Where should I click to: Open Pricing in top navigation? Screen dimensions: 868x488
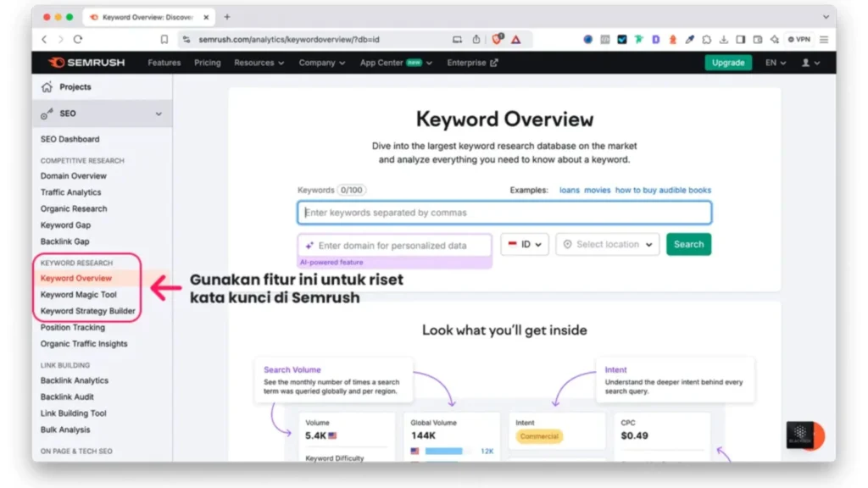pos(208,63)
